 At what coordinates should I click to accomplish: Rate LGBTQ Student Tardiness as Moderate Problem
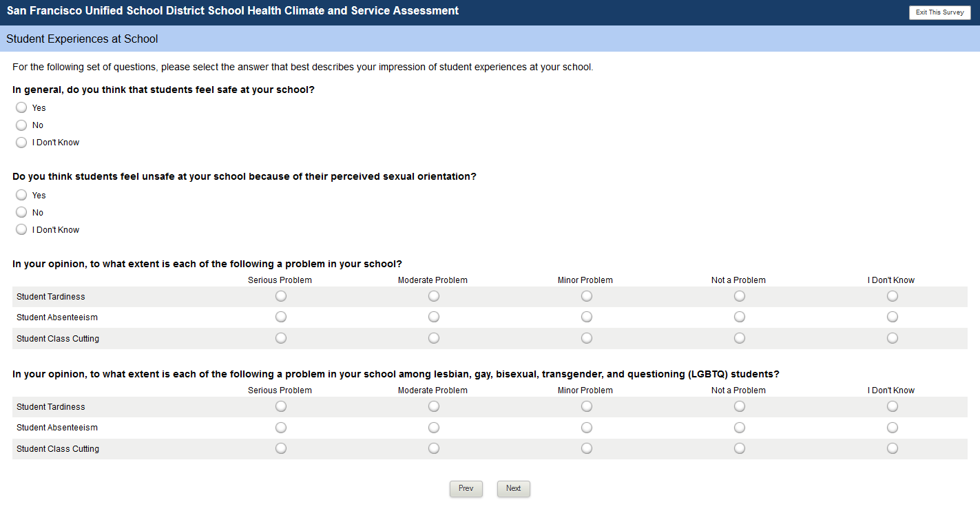coord(433,406)
